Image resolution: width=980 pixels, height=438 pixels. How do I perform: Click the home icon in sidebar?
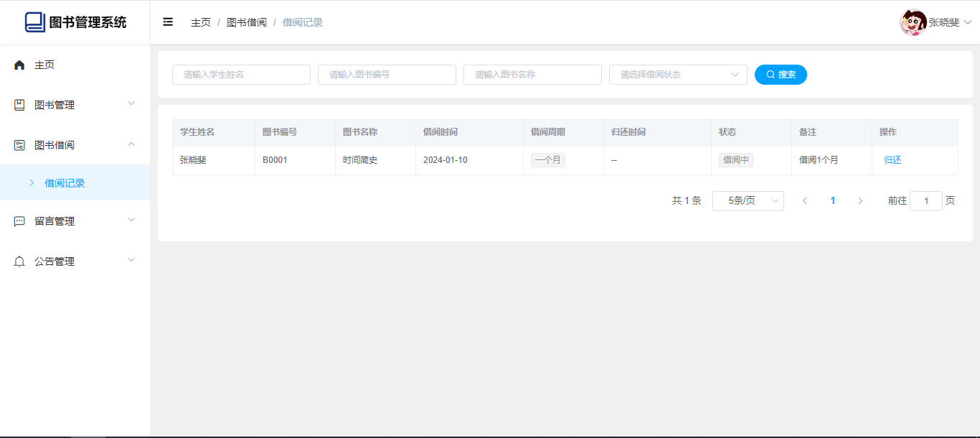(x=19, y=65)
